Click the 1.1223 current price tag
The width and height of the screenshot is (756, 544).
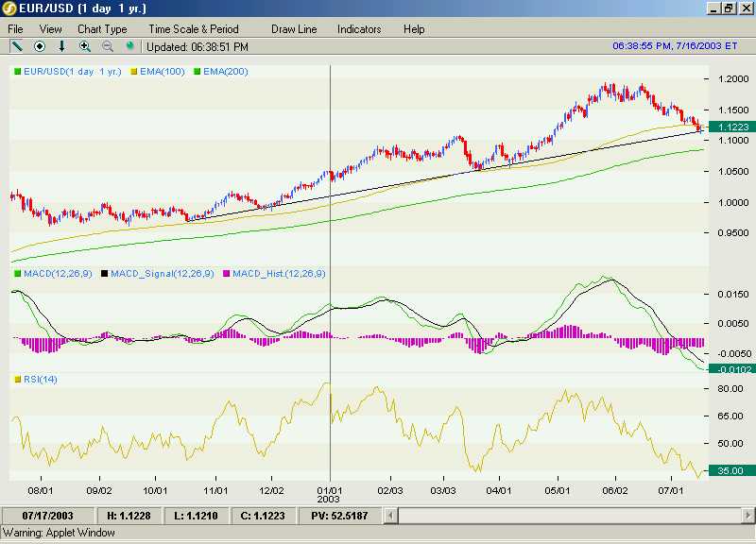733,127
